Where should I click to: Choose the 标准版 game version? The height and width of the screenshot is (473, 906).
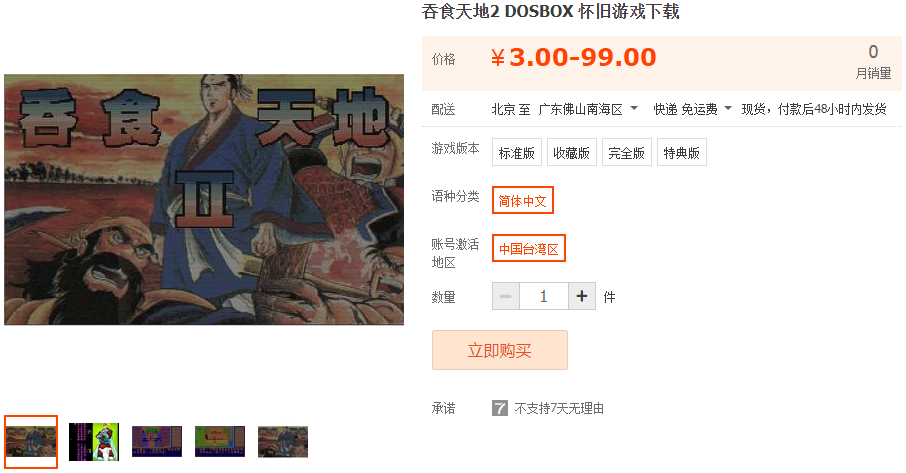pos(517,152)
